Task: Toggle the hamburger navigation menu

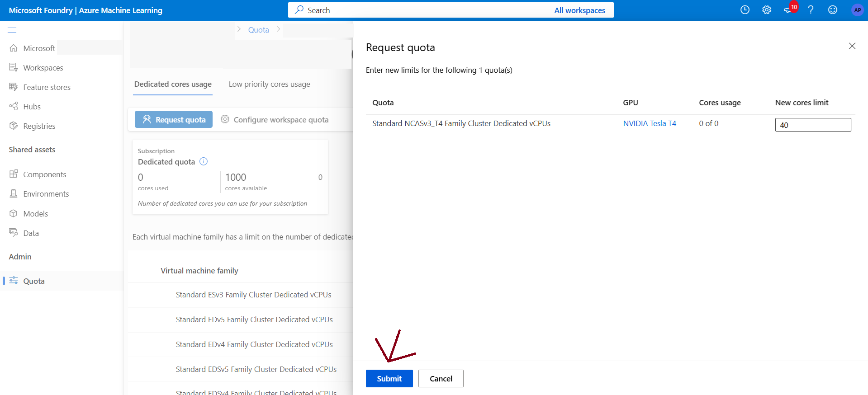Action: pyautogui.click(x=12, y=30)
